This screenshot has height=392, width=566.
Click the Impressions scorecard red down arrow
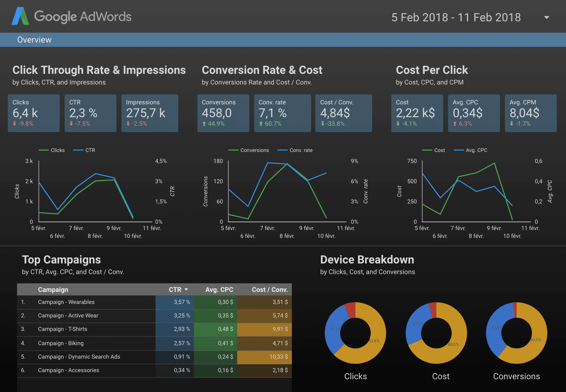click(128, 124)
